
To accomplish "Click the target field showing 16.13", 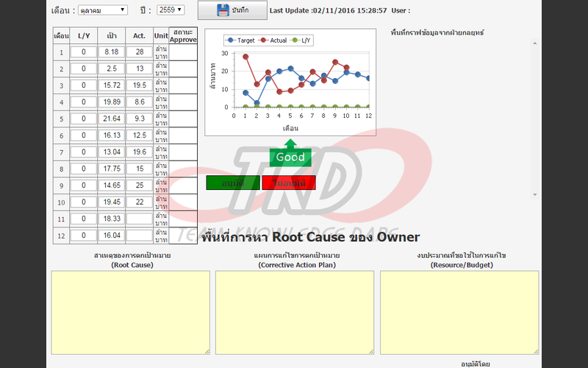I will (x=112, y=135).
